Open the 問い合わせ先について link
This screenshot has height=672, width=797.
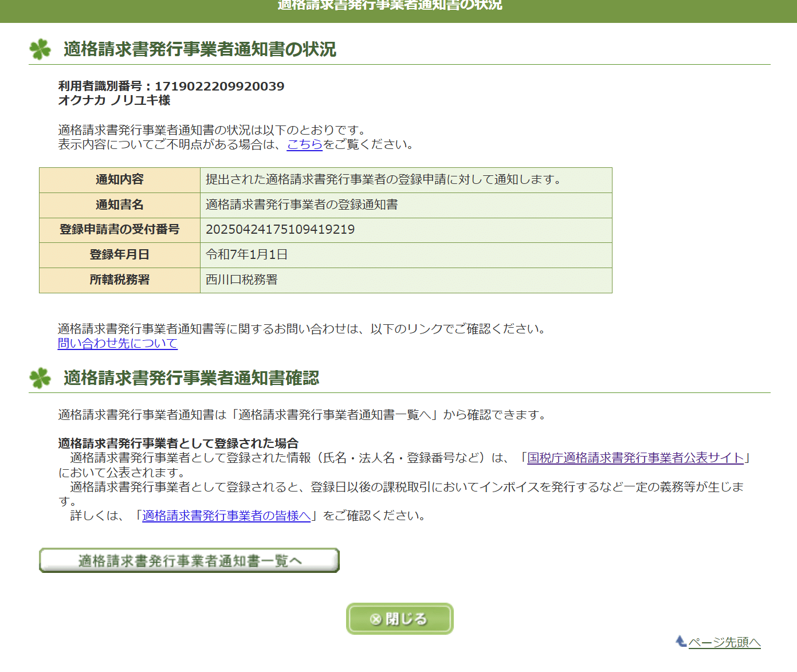click(x=117, y=343)
